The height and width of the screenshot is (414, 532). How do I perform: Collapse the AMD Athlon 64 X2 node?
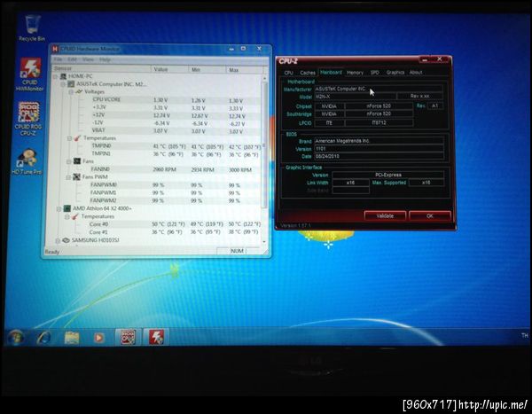click(x=59, y=208)
